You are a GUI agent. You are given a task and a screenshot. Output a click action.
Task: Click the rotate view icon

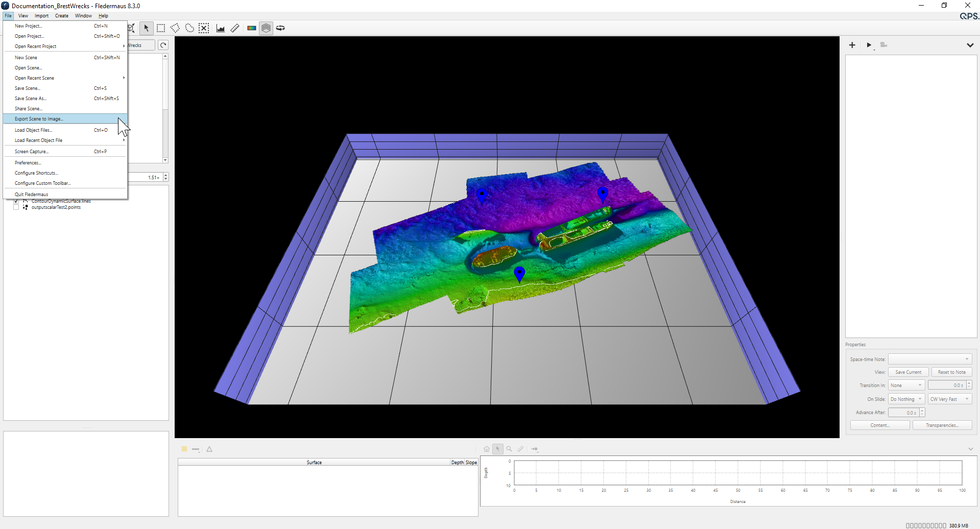click(x=280, y=28)
